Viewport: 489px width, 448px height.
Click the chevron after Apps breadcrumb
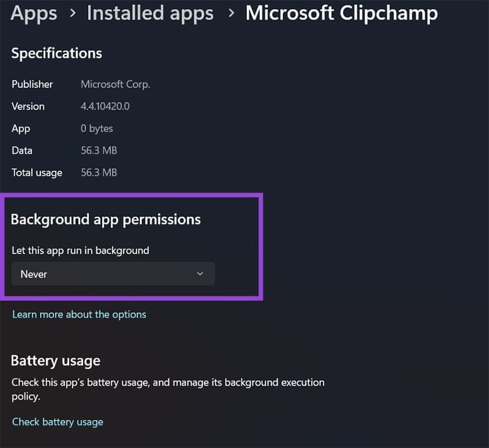72,13
